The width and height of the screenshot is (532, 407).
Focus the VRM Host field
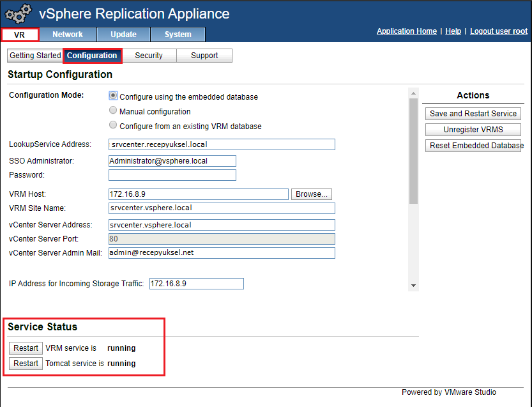(199, 194)
